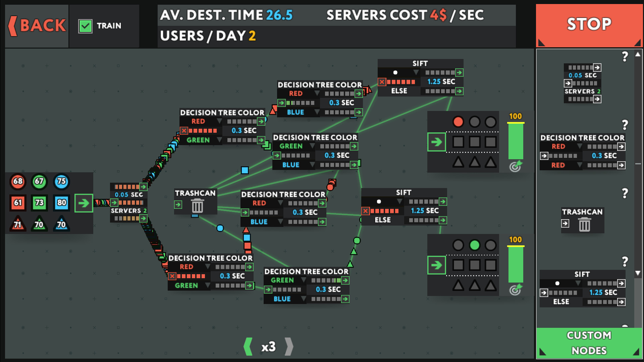This screenshot has width=644, height=362.
Task: Click the green progress bar on the upper goal node
Action: pyautogui.click(x=516, y=141)
